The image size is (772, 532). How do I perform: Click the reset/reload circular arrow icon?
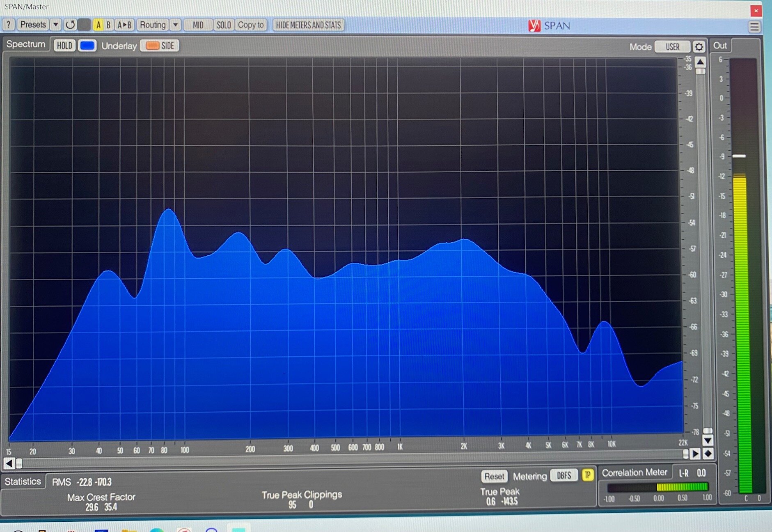pyautogui.click(x=70, y=25)
